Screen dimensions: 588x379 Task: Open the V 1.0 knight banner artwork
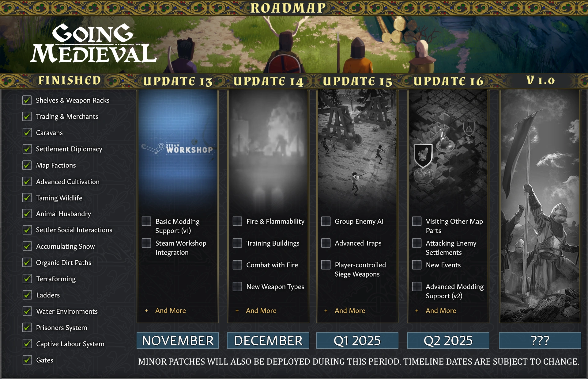[540, 206]
